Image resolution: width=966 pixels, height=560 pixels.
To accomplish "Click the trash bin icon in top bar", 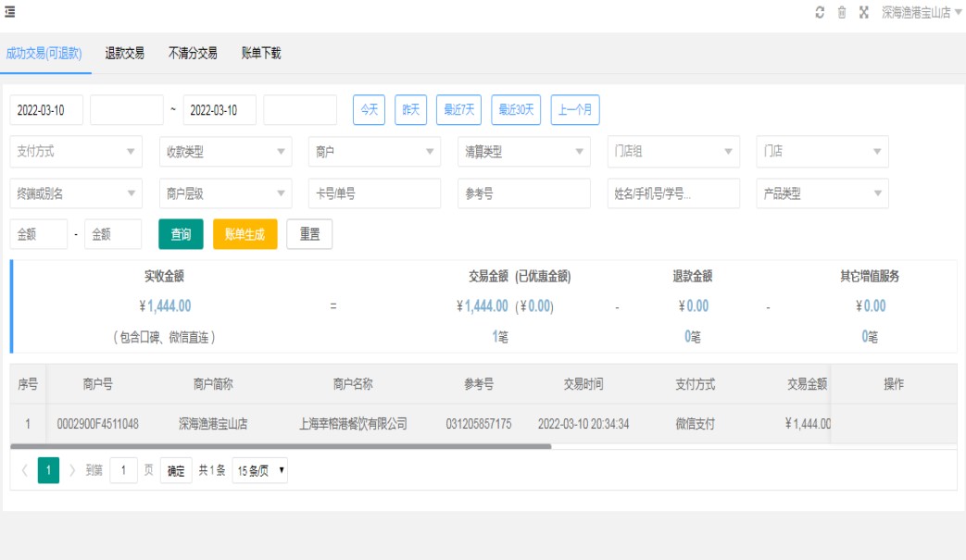I will 842,12.
